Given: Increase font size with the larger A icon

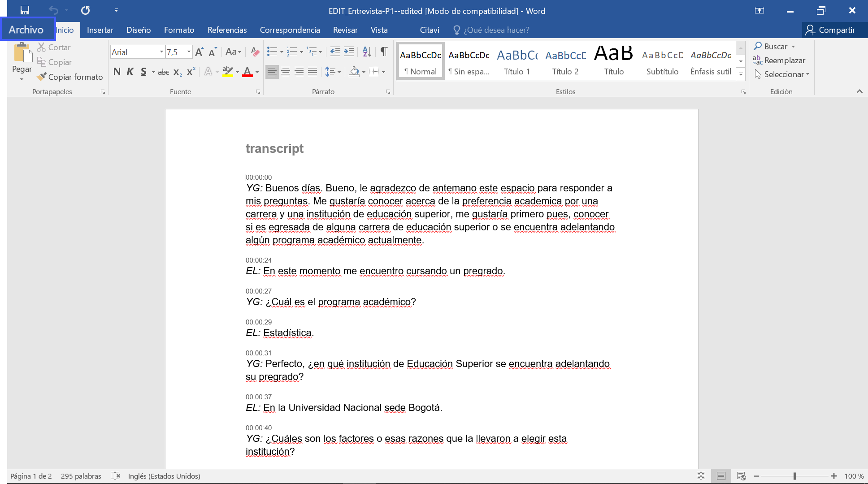Looking at the screenshot, I should point(199,52).
